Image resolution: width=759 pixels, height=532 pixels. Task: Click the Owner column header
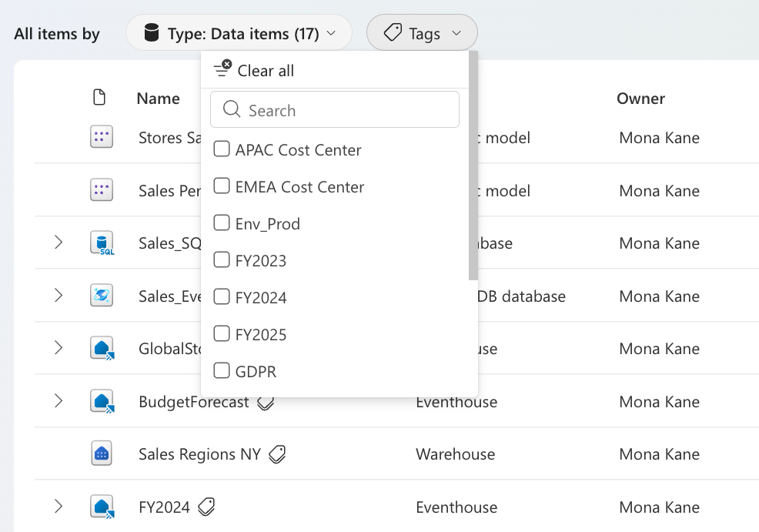point(640,98)
